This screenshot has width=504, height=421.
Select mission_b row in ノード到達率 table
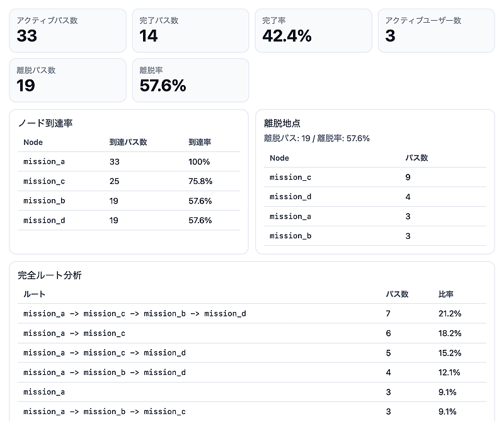[x=129, y=201]
